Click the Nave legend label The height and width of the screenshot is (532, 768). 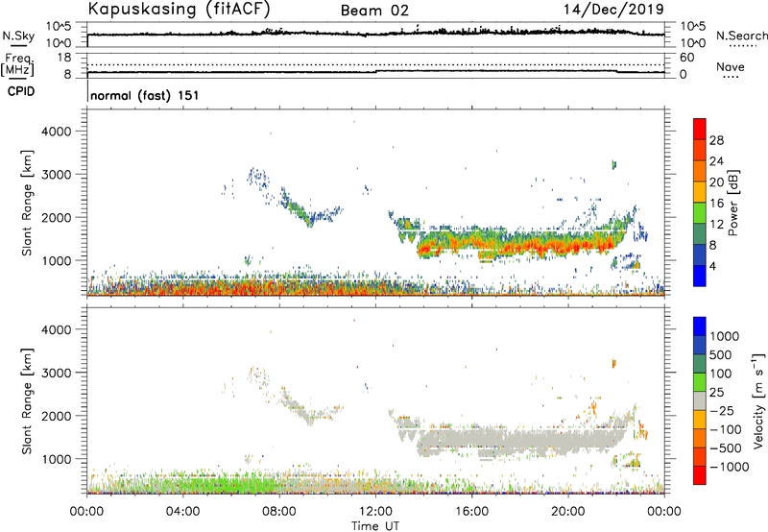(x=731, y=66)
